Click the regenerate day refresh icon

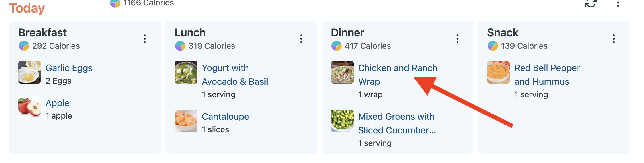coord(591,3)
